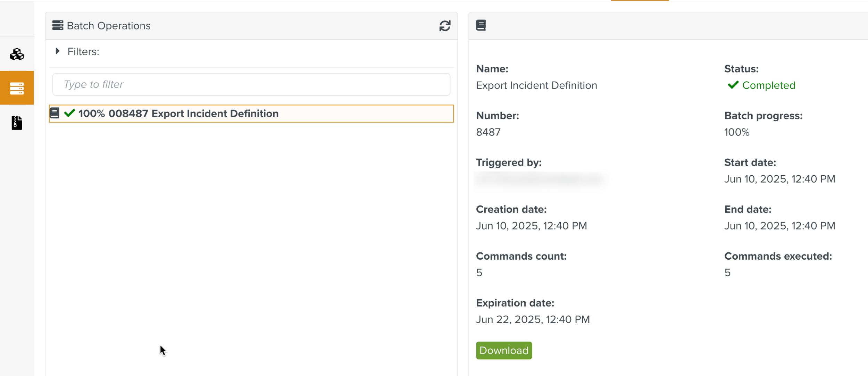Open the zip archive file sidebar icon
The image size is (868, 376).
click(x=17, y=123)
